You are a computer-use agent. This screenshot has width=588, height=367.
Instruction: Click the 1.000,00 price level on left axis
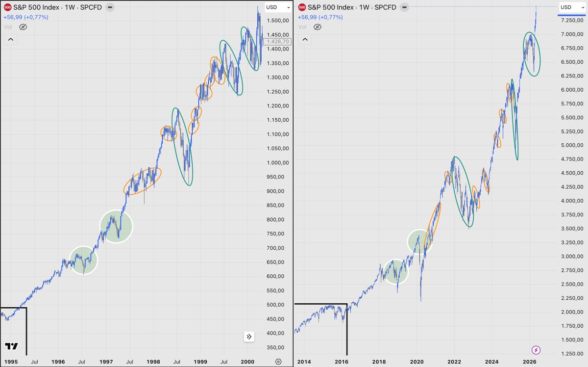click(x=277, y=162)
